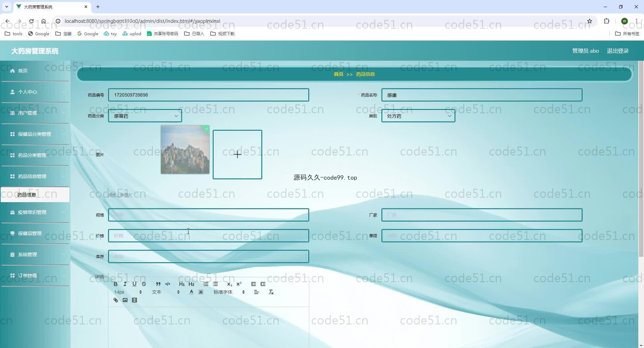Click 首页 in the breadcrumb bar

click(338, 74)
